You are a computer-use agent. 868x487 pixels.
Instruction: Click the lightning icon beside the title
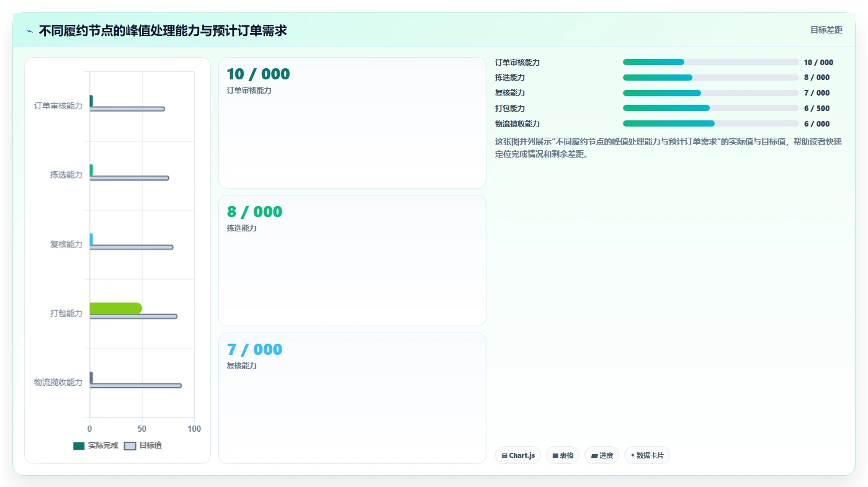(x=29, y=31)
